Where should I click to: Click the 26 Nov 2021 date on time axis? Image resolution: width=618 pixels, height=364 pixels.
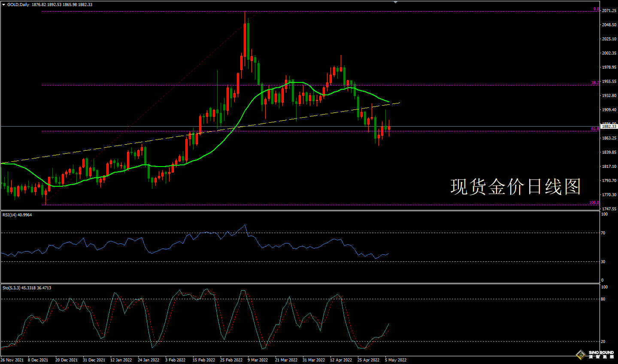click(x=12, y=360)
